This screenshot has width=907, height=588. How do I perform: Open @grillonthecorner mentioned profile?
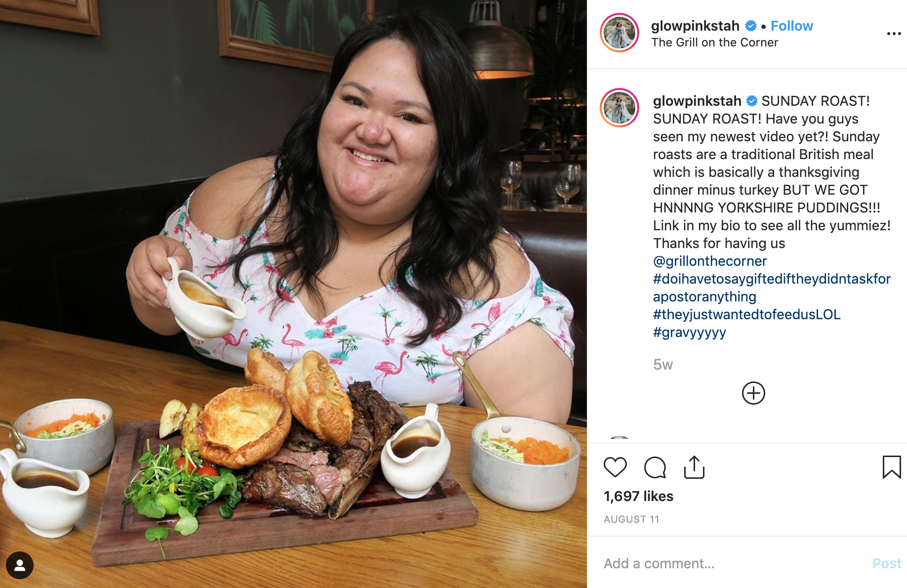point(710,261)
